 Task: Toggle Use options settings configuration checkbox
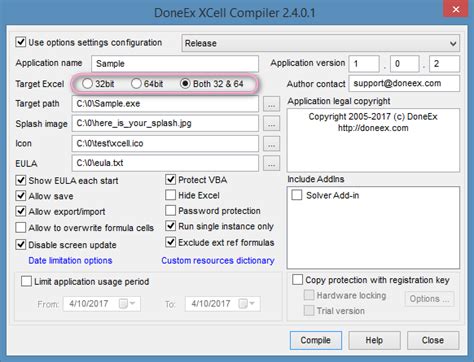pos(21,42)
